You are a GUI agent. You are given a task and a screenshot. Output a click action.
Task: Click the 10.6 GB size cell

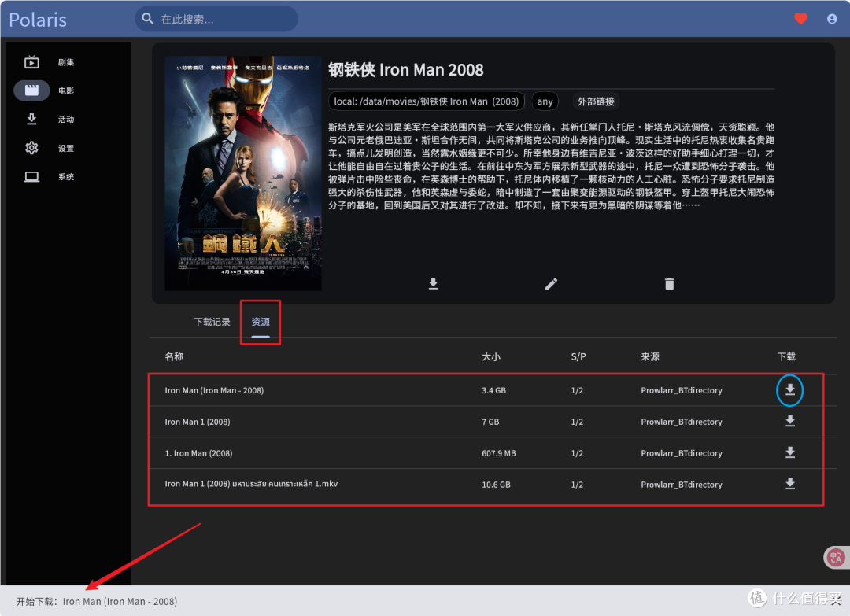point(496,485)
